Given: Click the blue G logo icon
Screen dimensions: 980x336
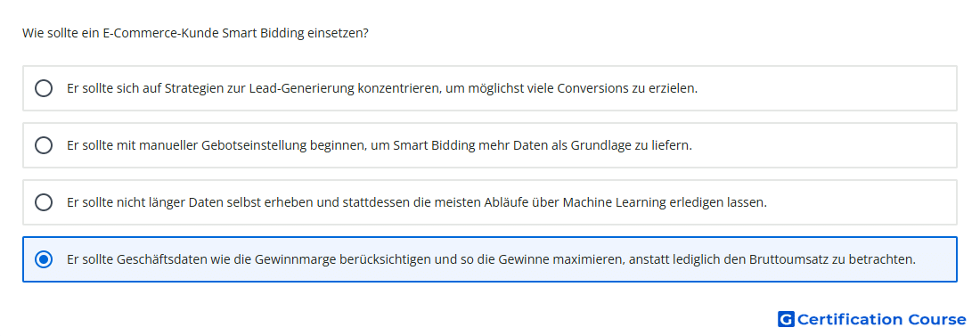Looking at the screenshot, I should click(x=786, y=319).
